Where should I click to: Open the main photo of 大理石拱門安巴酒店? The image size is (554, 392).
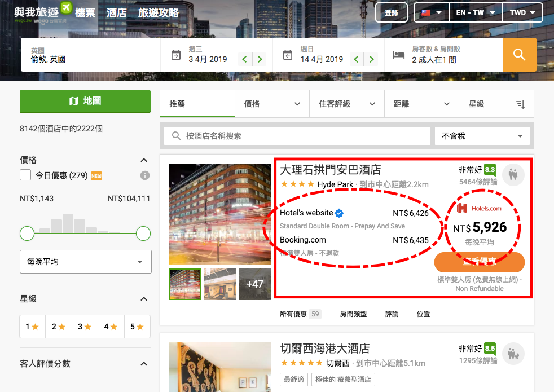[x=220, y=214]
